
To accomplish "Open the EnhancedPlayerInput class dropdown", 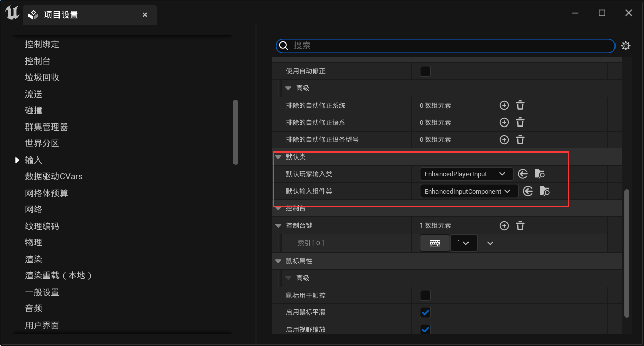I will click(466, 174).
